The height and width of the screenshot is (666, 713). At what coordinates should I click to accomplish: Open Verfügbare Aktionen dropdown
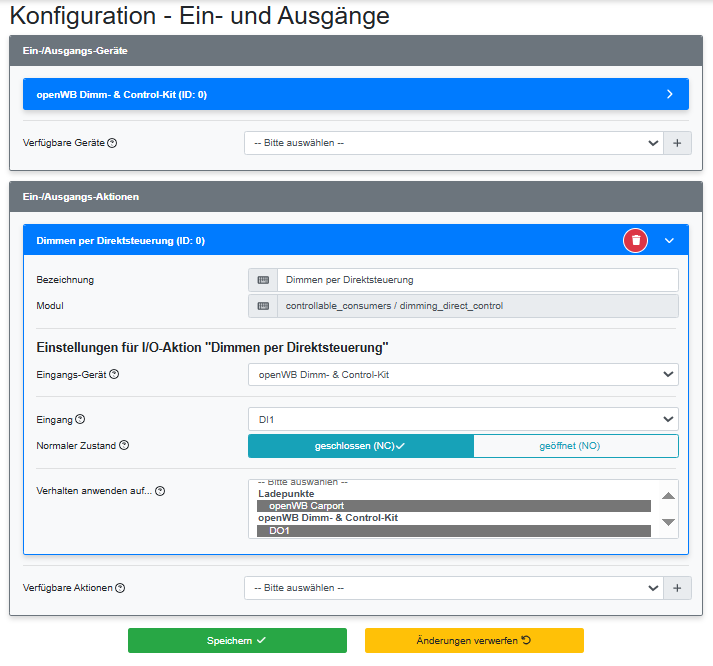[x=454, y=588]
